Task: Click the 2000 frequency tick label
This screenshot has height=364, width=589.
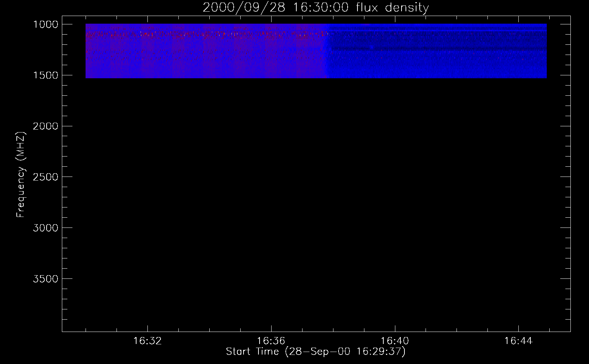Action: tap(46, 126)
